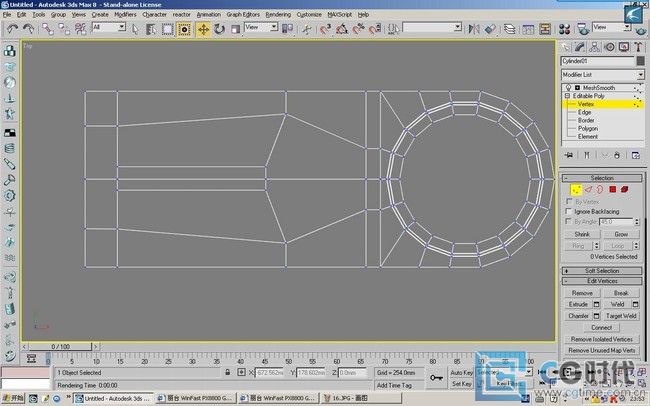650x406 pixels.
Task: Switch to the Motion command panel tab
Action: pos(609,47)
